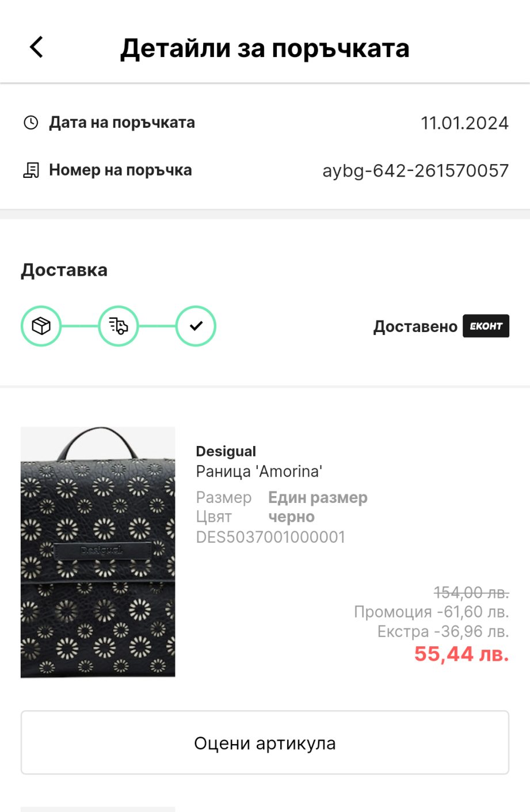Screen dimensions: 530x812
Task: Click the receipt icon beside order number
Action: (31, 170)
